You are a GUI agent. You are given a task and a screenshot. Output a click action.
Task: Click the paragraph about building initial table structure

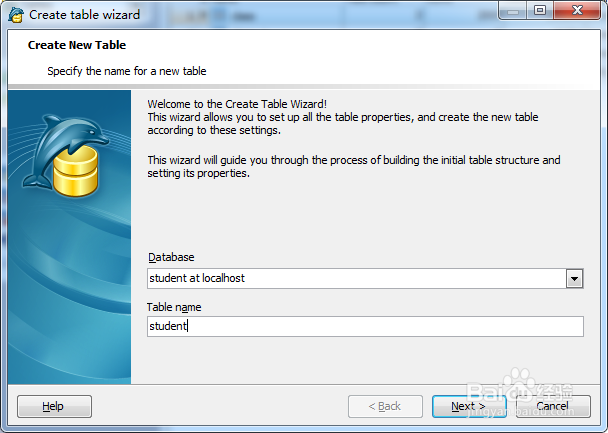pyautogui.click(x=354, y=167)
